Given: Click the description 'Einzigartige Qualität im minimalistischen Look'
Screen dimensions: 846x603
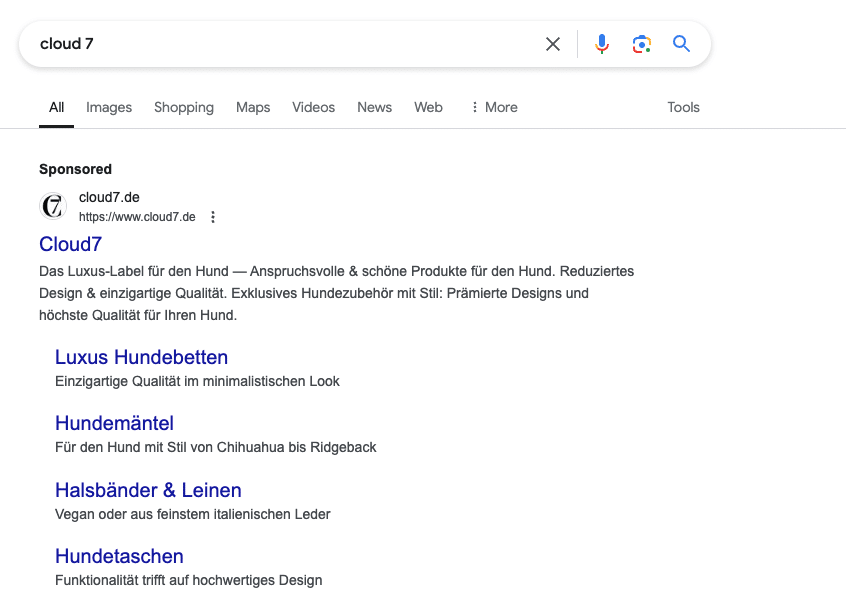Looking at the screenshot, I should [x=197, y=381].
